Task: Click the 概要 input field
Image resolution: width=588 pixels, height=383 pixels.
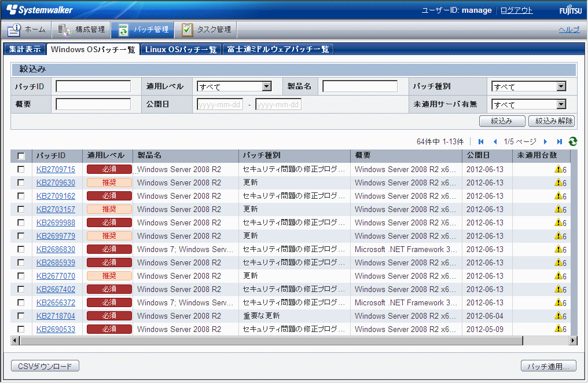Action: (x=93, y=104)
